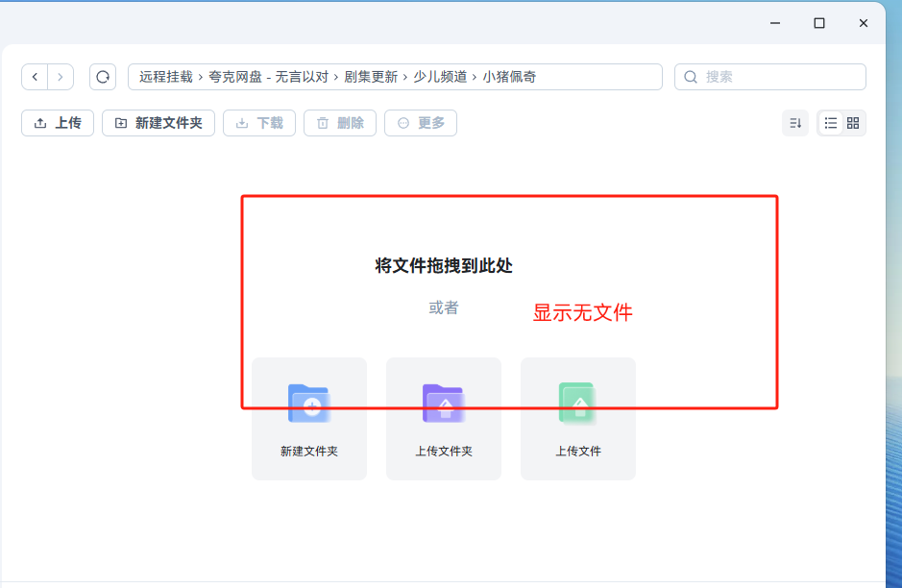Select 剧集更新 in the breadcrumb
This screenshot has width=902, height=588.
click(x=371, y=77)
